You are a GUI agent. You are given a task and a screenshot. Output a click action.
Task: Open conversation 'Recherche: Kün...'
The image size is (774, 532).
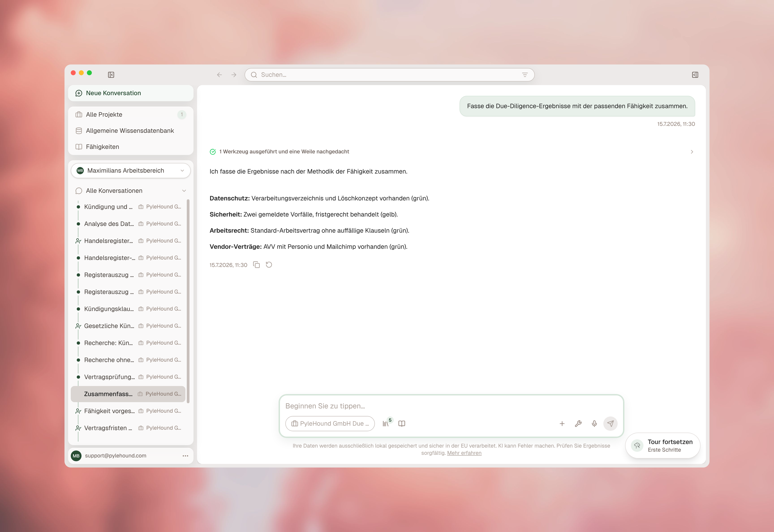128,343
